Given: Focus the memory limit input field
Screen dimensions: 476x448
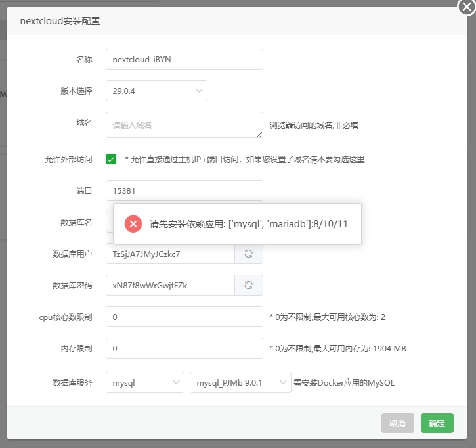Looking at the screenshot, I should tap(184, 348).
